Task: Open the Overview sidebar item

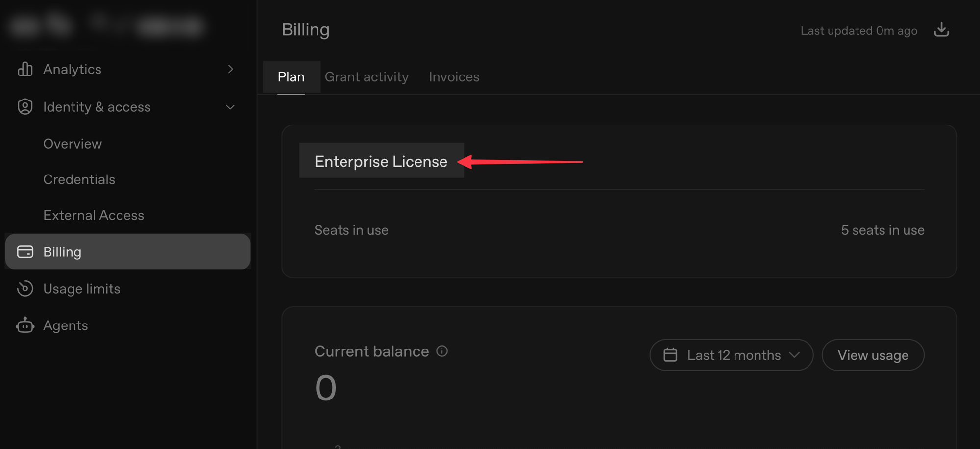Action: coord(73,144)
